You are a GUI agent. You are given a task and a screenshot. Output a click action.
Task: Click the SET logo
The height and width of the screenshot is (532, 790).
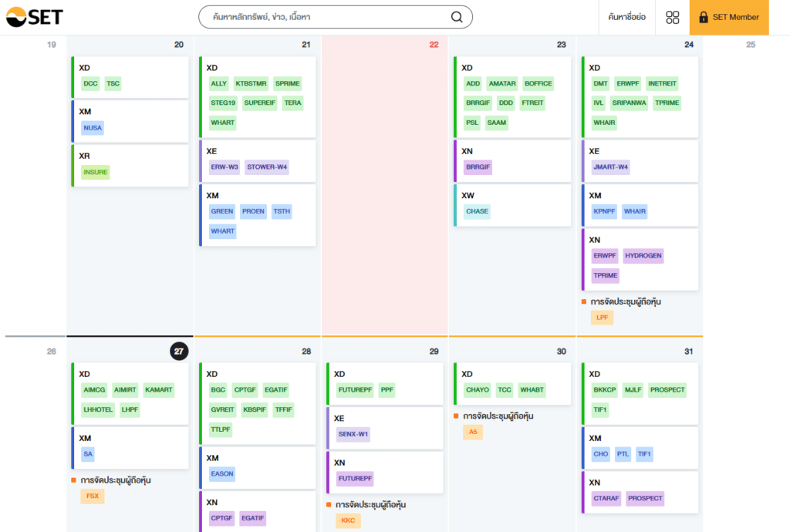(34, 17)
